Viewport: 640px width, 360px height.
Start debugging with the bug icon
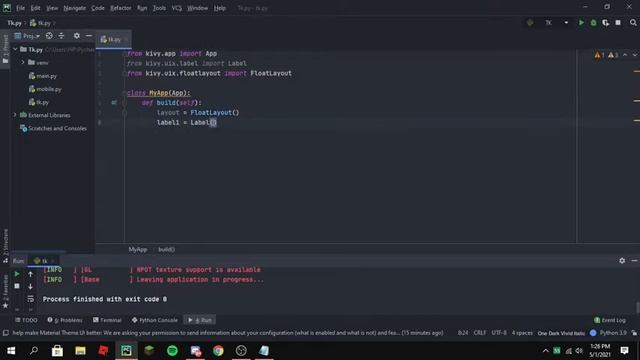point(593,23)
